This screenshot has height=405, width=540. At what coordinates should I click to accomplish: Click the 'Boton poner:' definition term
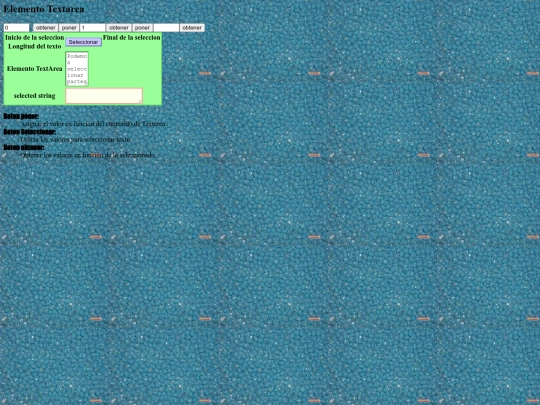pyautogui.click(x=21, y=116)
